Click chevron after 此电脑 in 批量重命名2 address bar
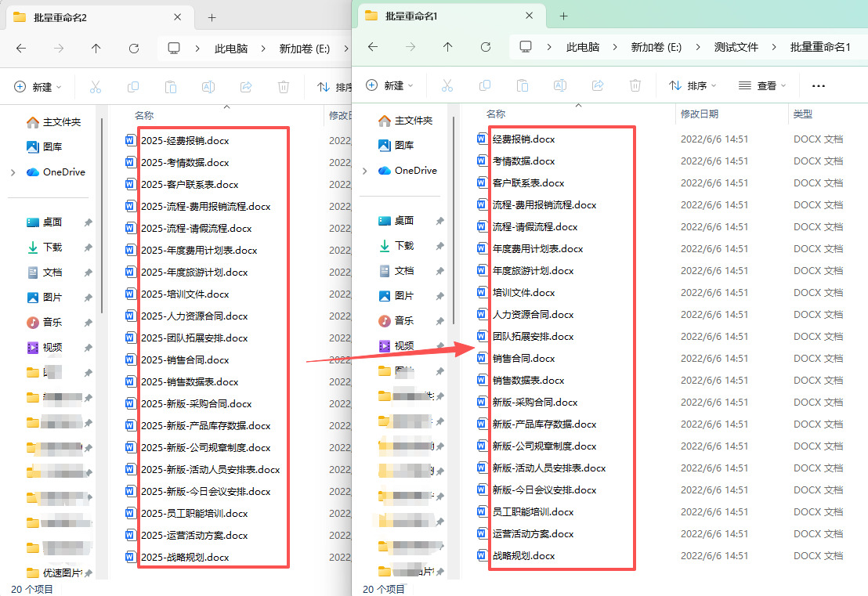The height and width of the screenshot is (596, 868). (263, 49)
